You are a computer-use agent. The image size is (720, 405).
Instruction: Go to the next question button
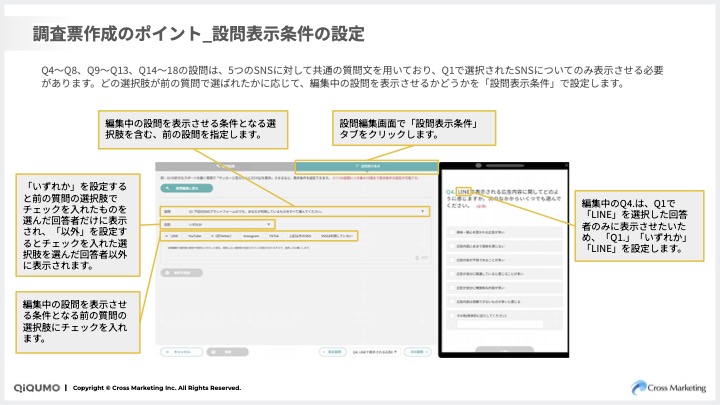417,352
